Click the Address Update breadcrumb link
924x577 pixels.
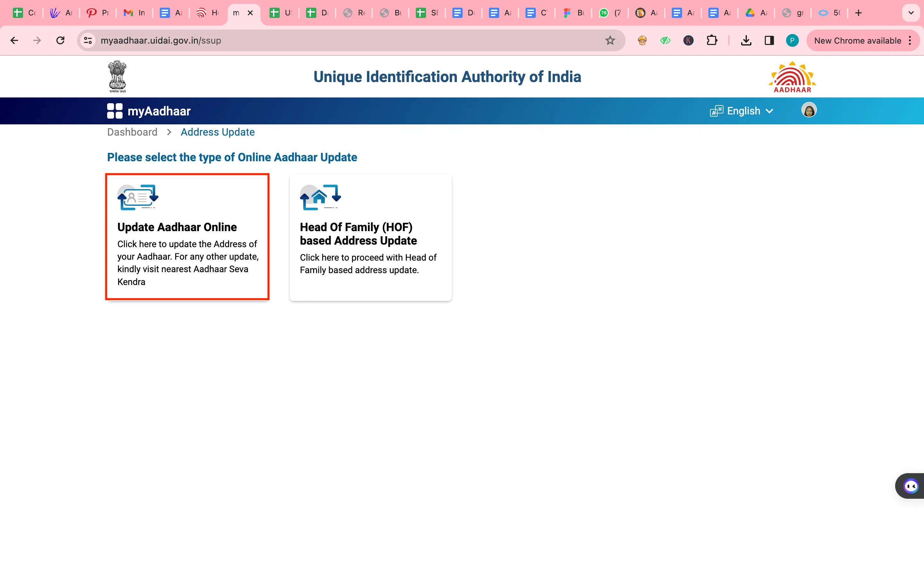pyautogui.click(x=218, y=132)
